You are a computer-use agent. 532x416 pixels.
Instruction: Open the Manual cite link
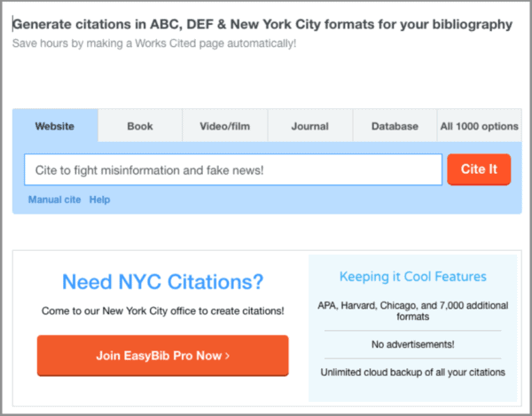pos(54,200)
